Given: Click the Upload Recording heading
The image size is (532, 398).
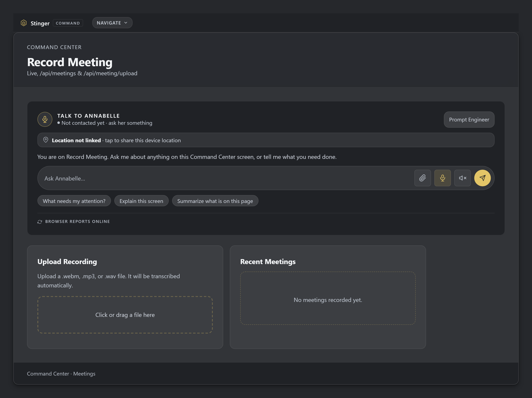Looking at the screenshot, I should (67, 262).
